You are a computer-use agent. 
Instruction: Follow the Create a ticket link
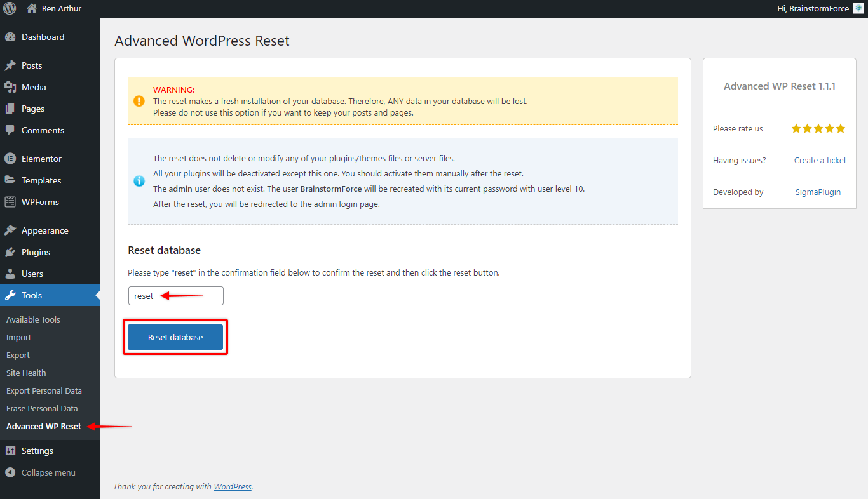[820, 160]
